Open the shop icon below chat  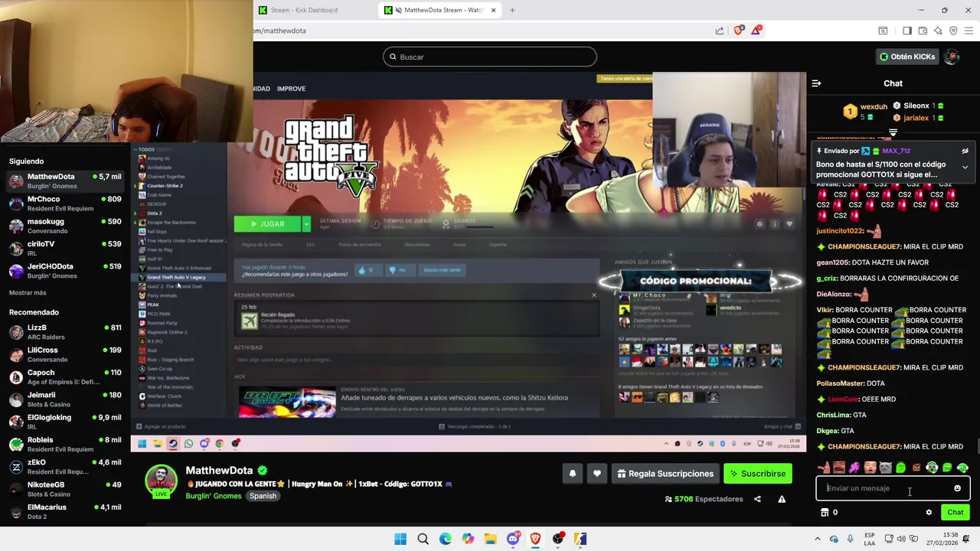click(825, 513)
